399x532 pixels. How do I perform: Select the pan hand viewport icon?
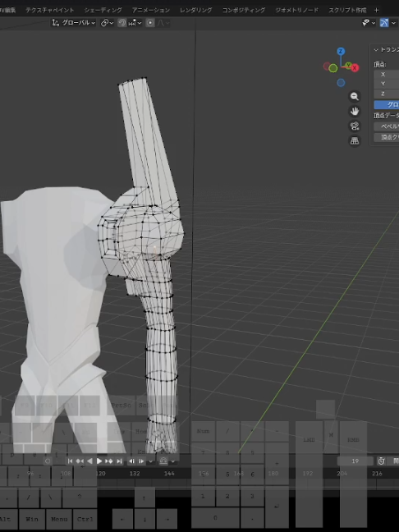[355, 112]
